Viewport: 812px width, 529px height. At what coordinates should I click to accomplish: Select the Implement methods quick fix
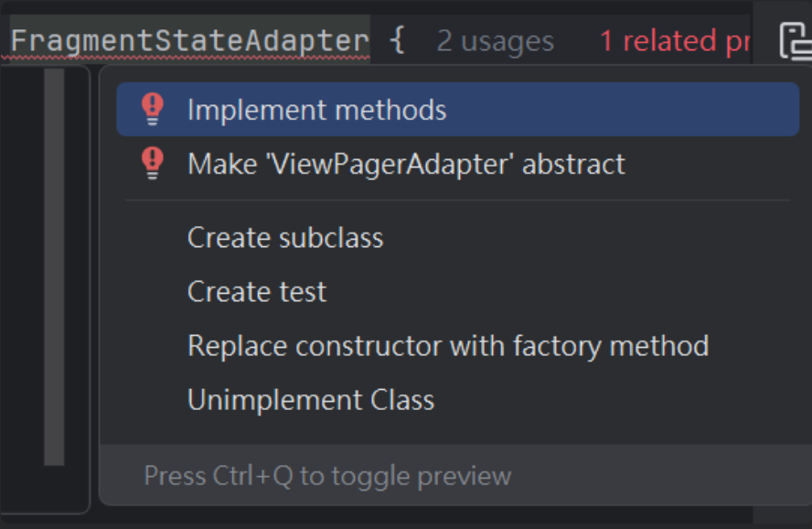pyautogui.click(x=458, y=109)
